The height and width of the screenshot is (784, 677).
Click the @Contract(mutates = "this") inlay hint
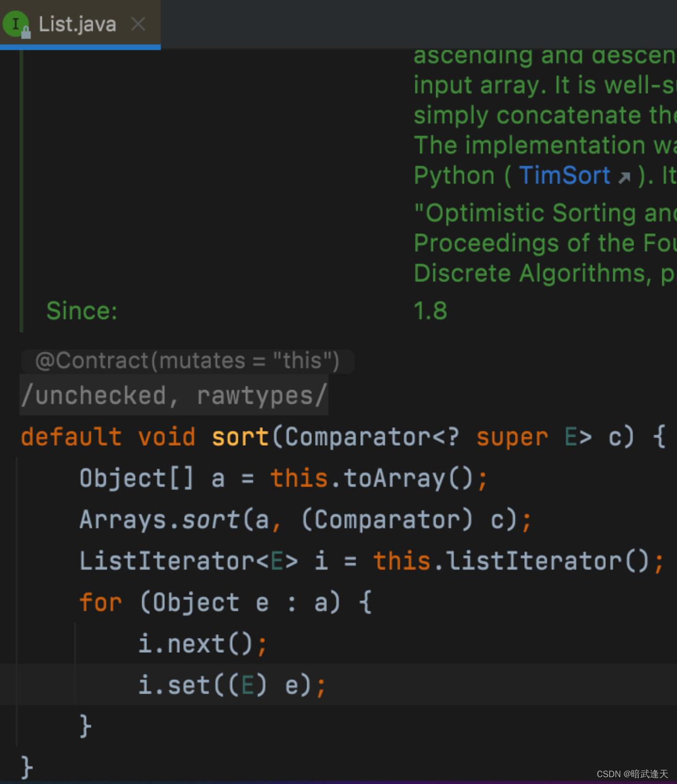[x=187, y=361]
